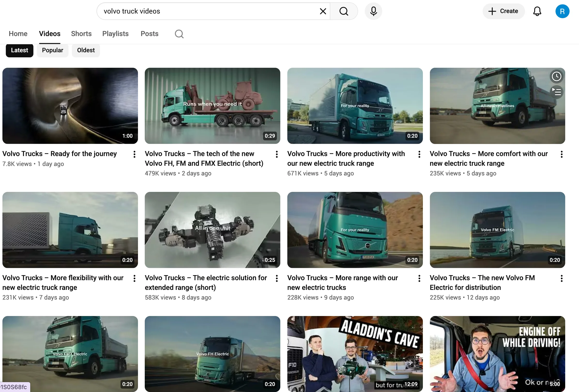
Task: Click '225K views • 12 days ago' text
Action: coord(465,297)
